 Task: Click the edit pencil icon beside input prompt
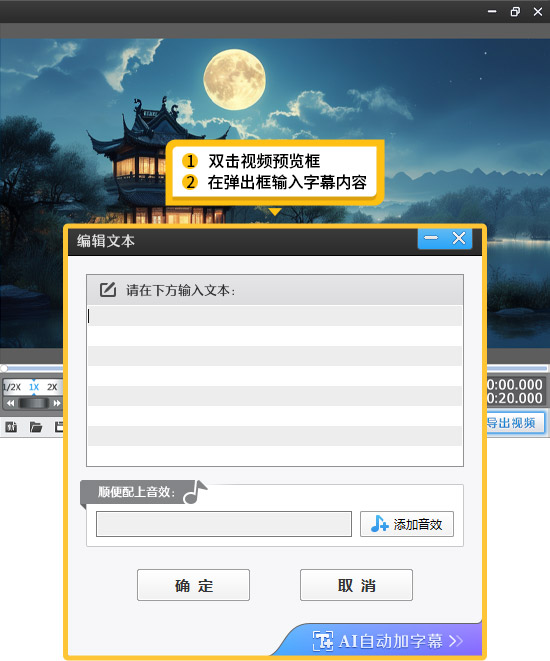tap(107, 290)
